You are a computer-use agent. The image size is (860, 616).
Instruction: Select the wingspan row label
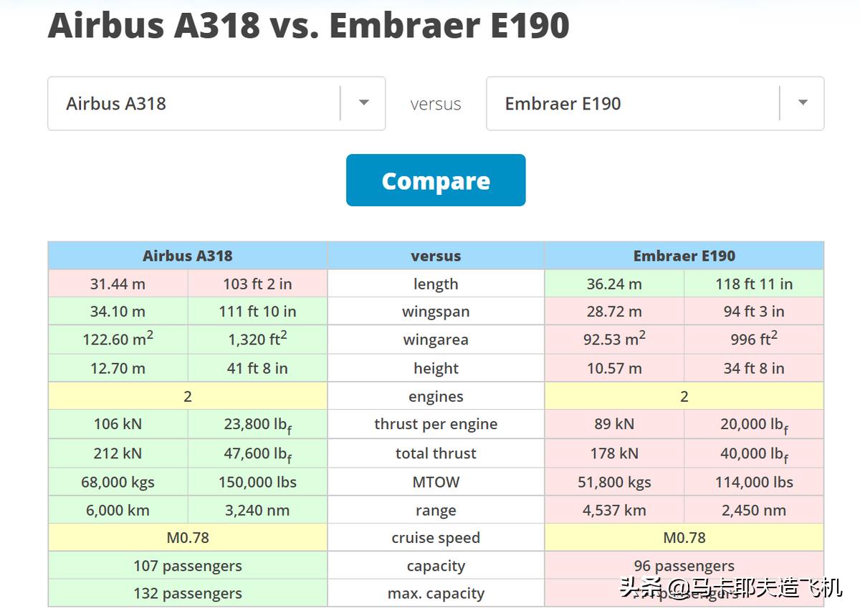pos(436,312)
